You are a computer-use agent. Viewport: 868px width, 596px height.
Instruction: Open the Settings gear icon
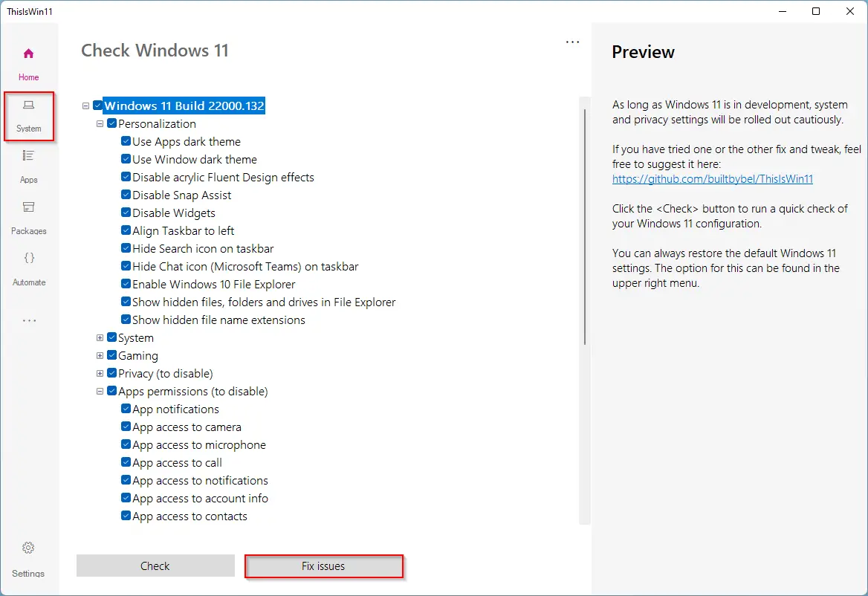pyautogui.click(x=28, y=548)
